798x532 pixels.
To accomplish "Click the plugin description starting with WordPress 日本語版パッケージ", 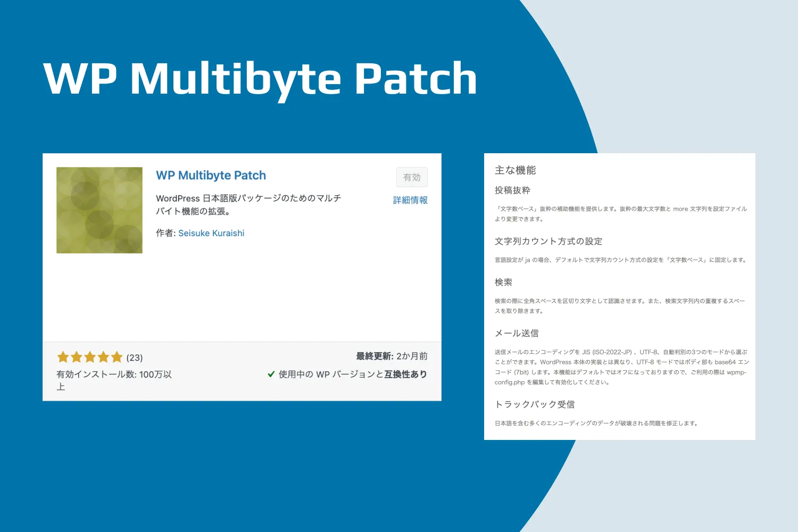I will [248, 205].
